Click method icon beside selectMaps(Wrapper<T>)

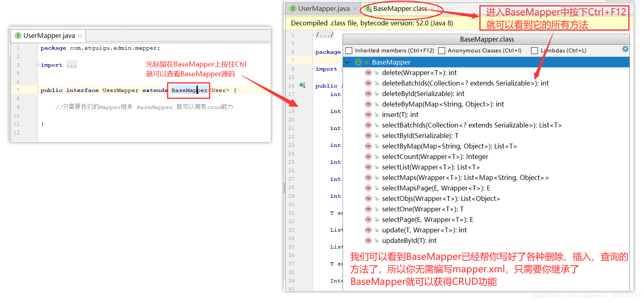click(368, 178)
